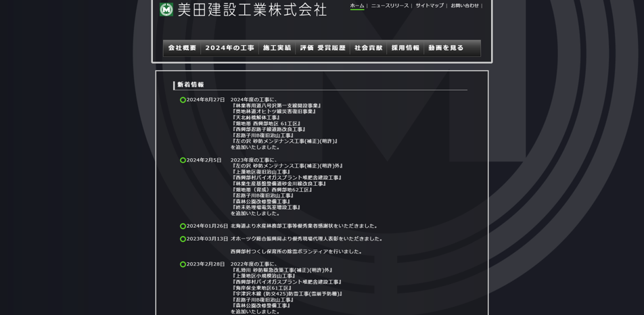Click the 新着情報 section heading

coord(191,85)
